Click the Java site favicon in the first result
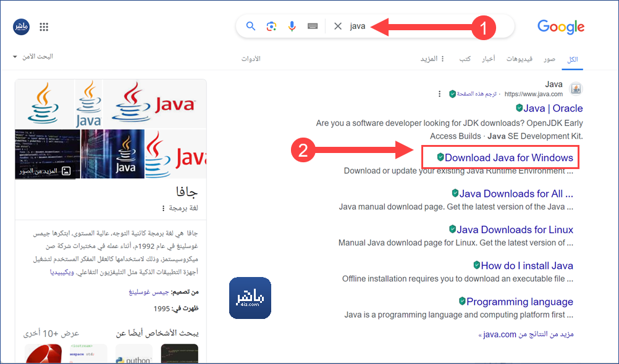Image resolution: width=619 pixels, height=364 pixels. point(576,89)
